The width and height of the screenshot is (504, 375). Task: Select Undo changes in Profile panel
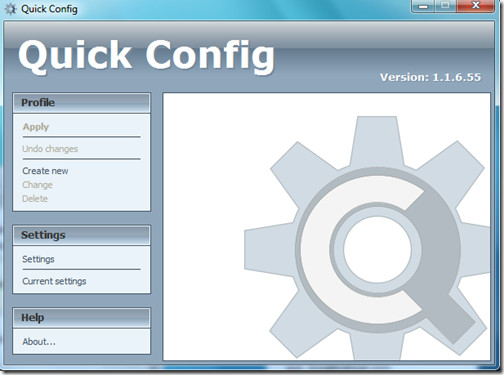(50, 149)
